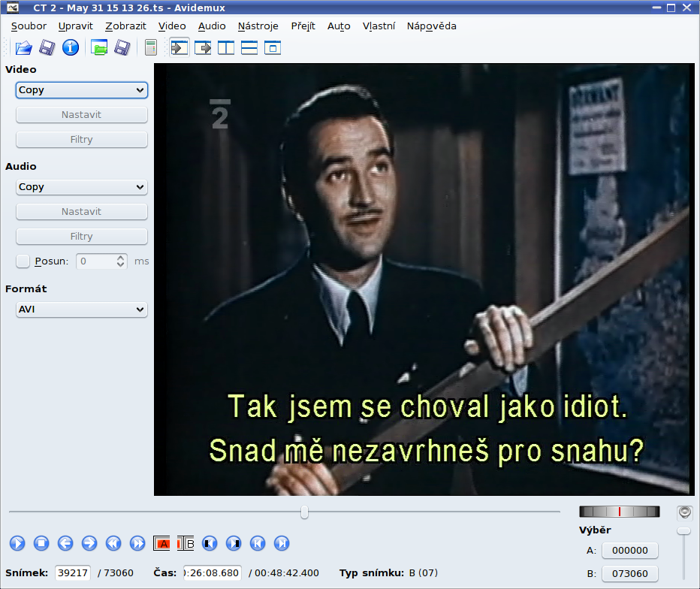This screenshot has height=589, width=700.
Task: Click the Snímek frame number field
Action: 73,573
